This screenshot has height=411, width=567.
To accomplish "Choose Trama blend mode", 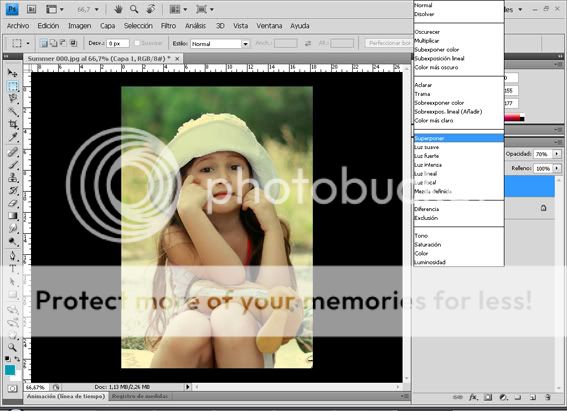I will click(459, 94).
